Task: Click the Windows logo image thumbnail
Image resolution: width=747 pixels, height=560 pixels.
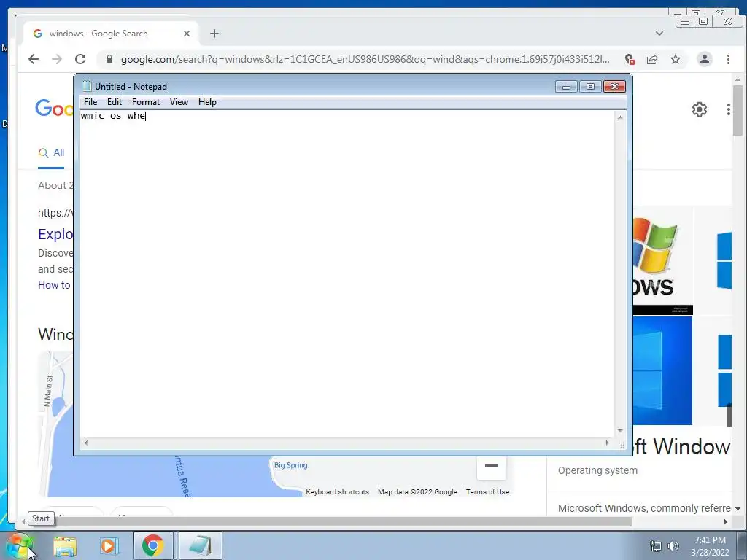Action: coord(662,261)
